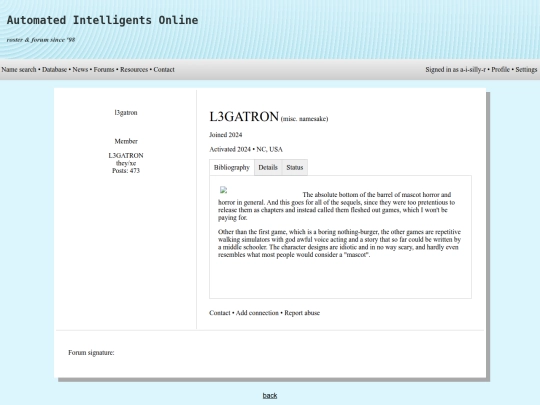Click the back link at page bottom
540x405 pixels.
pyautogui.click(x=270, y=396)
